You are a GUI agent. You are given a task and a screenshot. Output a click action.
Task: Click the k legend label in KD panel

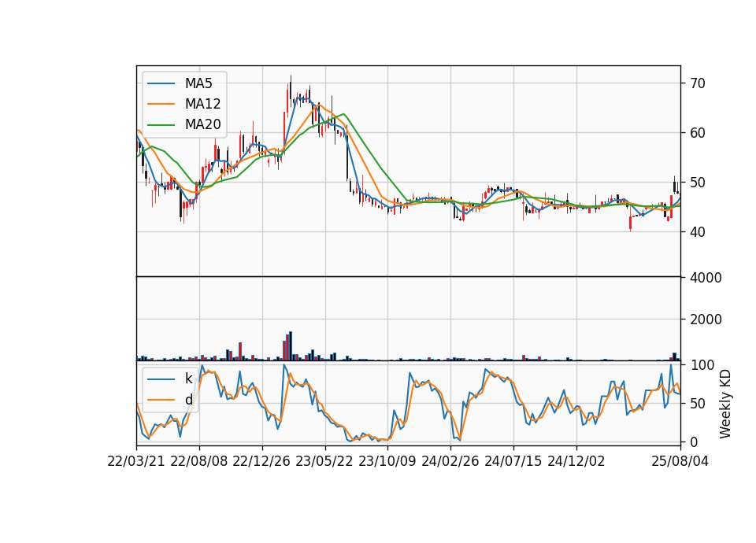(x=188, y=379)
